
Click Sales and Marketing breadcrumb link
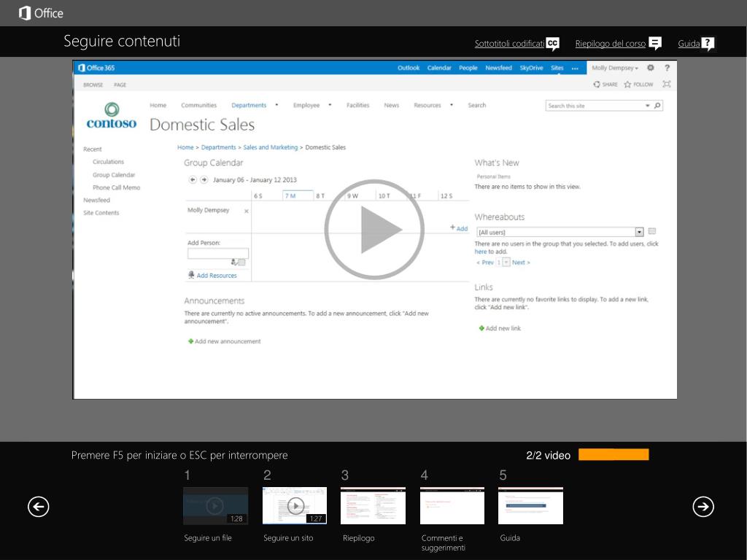271,147
